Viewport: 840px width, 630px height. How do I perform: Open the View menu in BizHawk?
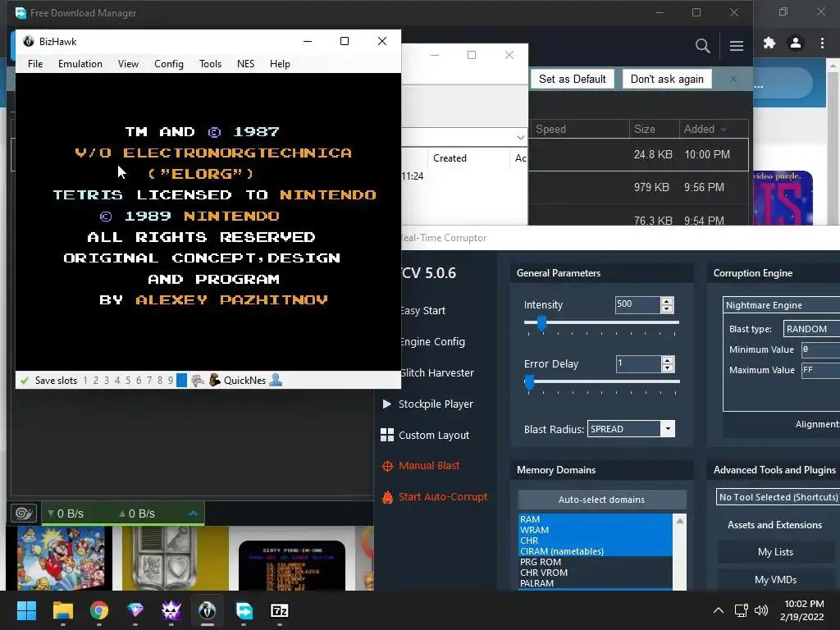click(x=128, y=64)
